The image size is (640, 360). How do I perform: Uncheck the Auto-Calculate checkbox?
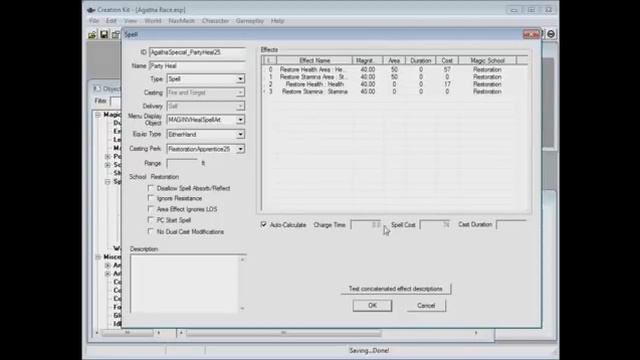coord(264,224)
